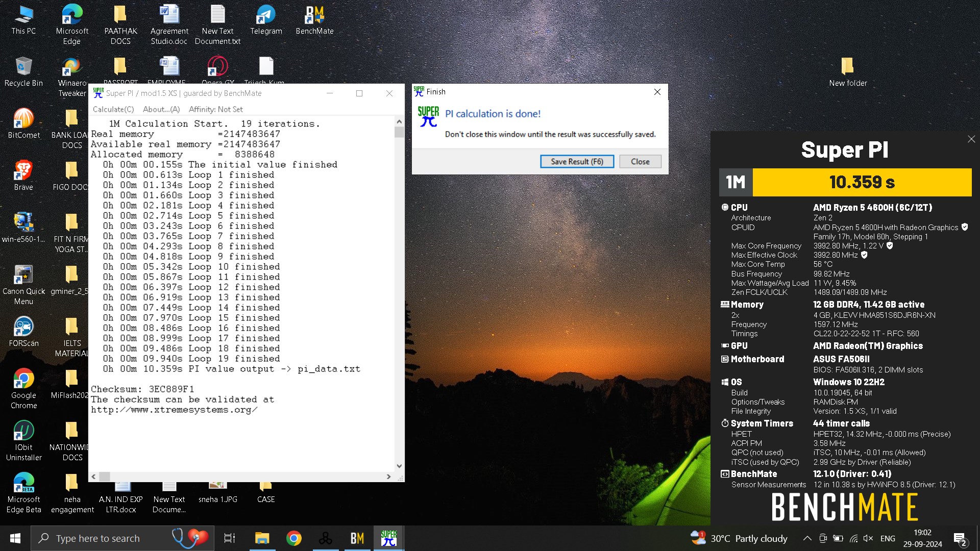Open Windows Start menu
The width and height of the screenshot is (980, 551).
coord(15,538)
